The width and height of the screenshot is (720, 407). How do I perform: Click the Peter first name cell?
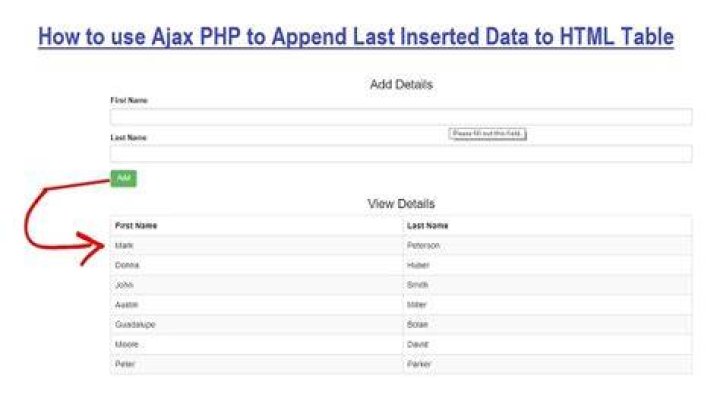(256, 364)
